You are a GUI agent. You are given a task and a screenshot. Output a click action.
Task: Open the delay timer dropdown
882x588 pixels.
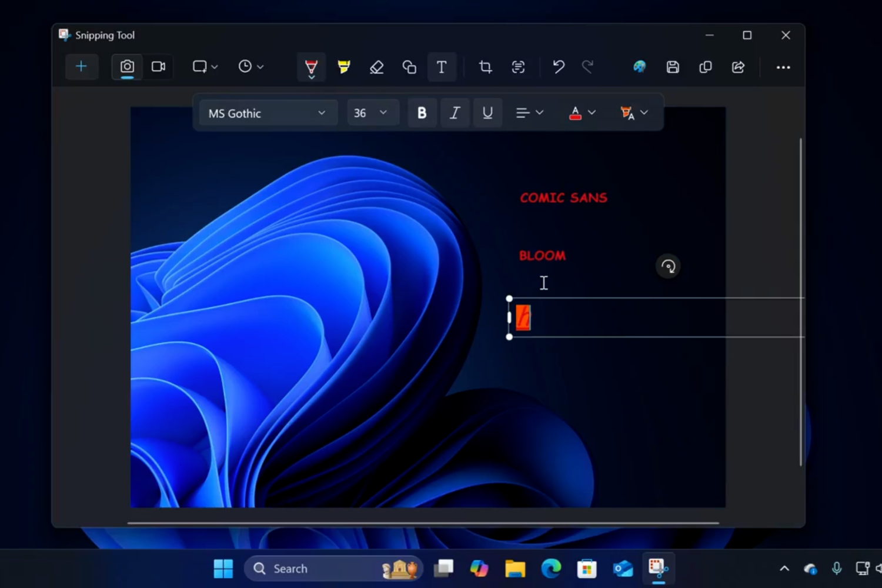tap(251, 66)
